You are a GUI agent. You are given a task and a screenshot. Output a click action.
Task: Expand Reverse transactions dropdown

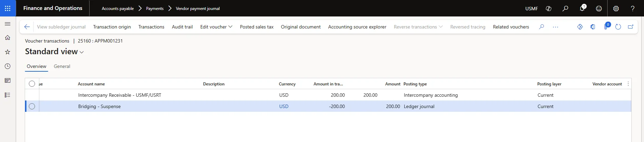pos(418,27)
